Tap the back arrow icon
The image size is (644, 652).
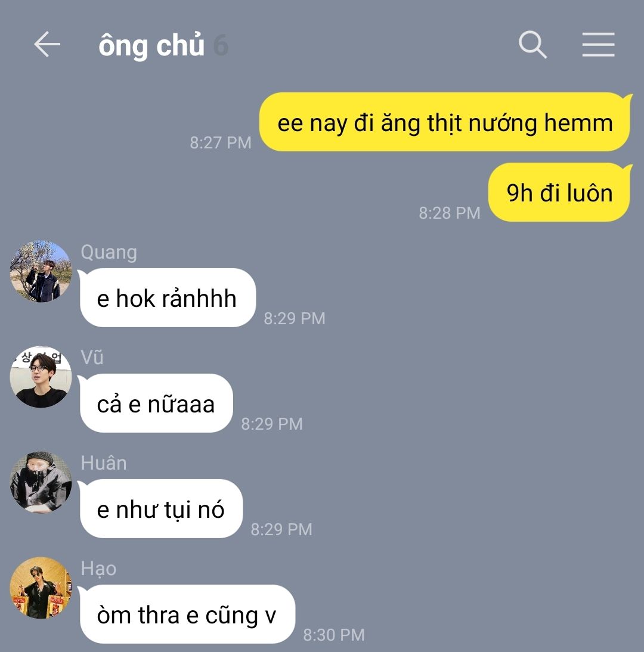click(x=47, y=44)
